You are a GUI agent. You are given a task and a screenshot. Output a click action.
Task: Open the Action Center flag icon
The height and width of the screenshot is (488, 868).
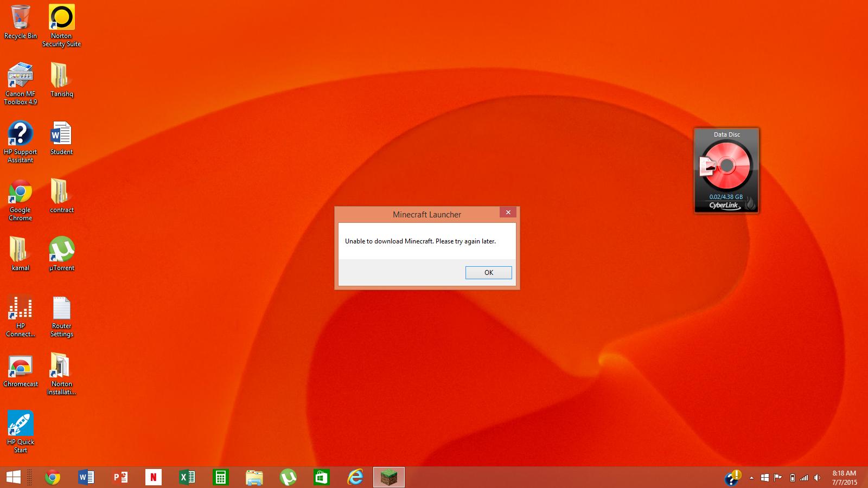pyautogui.click(x=778, y=478)
